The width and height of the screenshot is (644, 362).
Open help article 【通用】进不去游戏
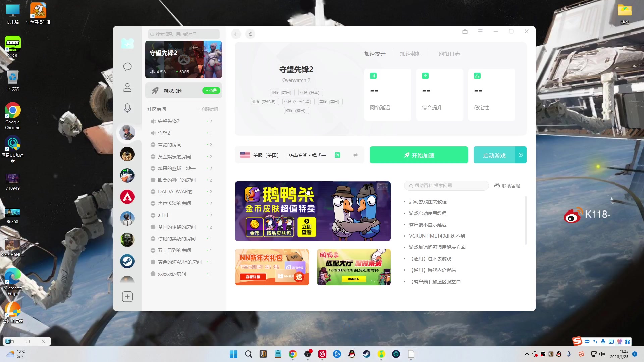pyautogui.click(x=431, y=259)
